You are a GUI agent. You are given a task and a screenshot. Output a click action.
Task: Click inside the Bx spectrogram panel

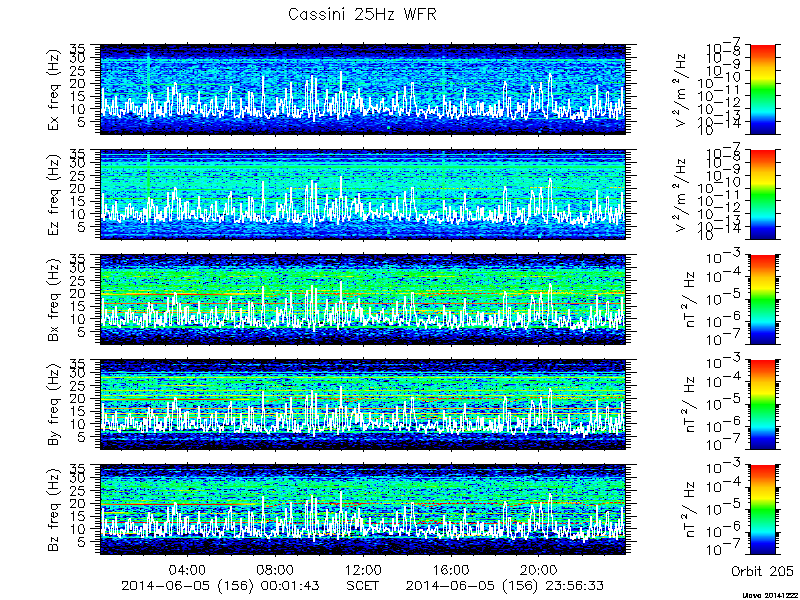[363, 300]
